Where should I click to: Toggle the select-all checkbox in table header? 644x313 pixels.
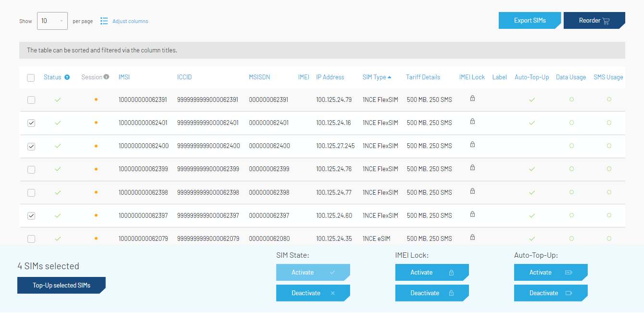(x=31, y=78)
